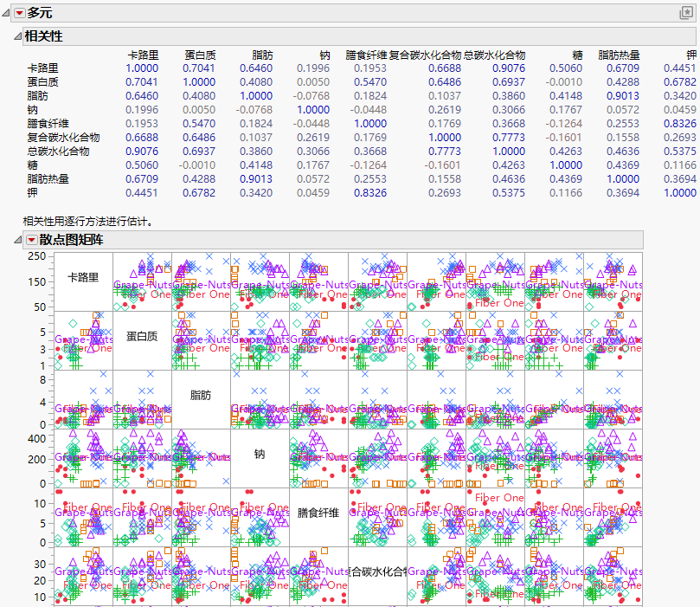Click the 卡路里 diagonal cell in scatterplot matrix
Image resolution: width=700 pixels, height=607 pixels.
coord(83,278)
